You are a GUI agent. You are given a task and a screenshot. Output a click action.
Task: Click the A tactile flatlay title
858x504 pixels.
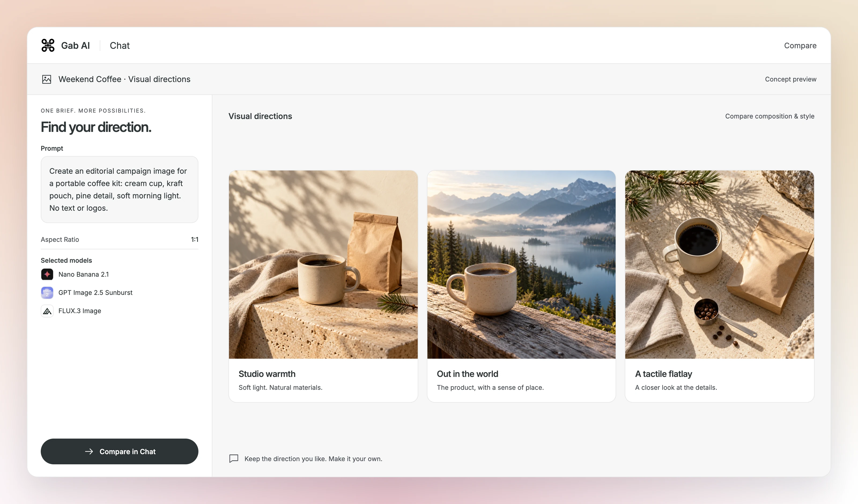point(663,373)
